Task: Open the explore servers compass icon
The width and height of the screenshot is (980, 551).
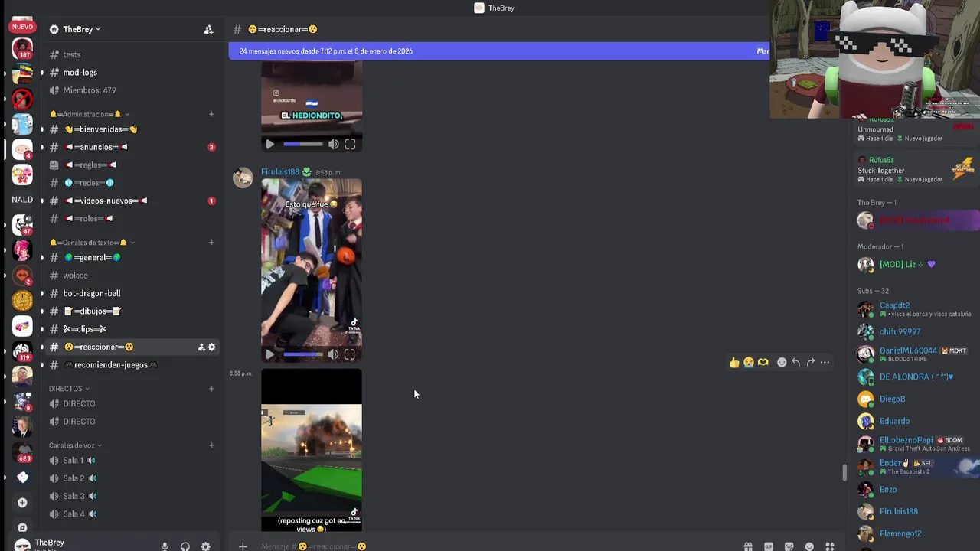Action: (x=22, y=527)
